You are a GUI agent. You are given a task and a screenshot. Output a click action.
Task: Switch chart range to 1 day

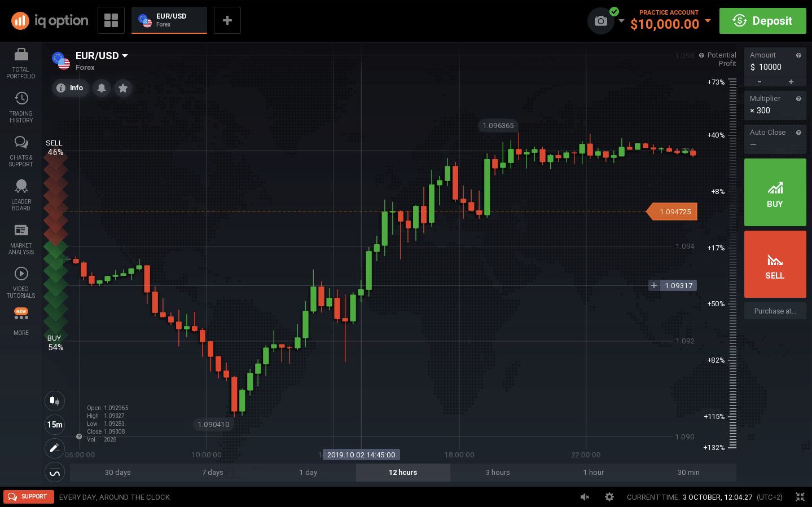pos(308,473)
